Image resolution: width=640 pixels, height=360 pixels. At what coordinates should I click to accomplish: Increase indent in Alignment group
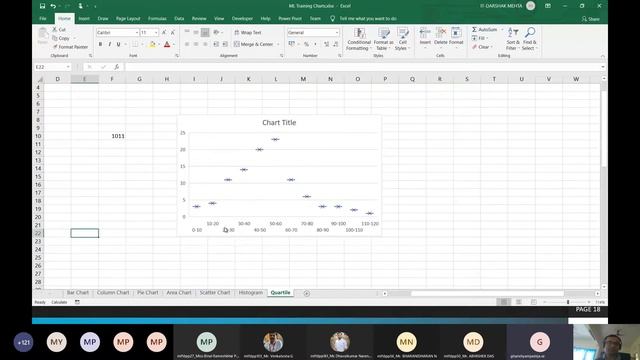(225, 44)
